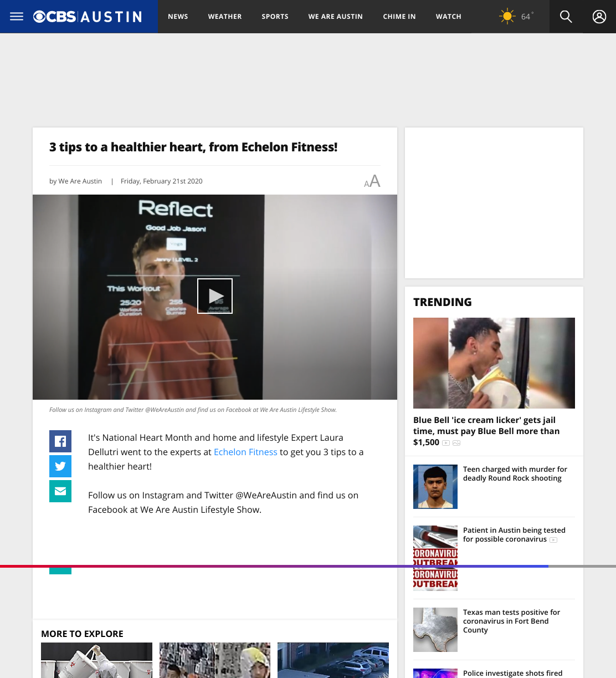Click the author We Are Austin
The image size is (616, 678).
pyautogui.click(x=80, y=181)
